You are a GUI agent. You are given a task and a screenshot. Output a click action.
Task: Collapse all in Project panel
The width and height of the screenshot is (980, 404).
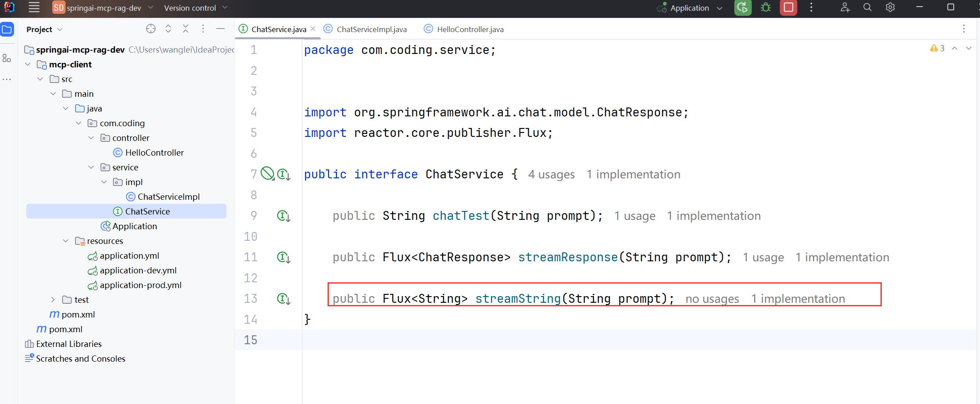186,29
